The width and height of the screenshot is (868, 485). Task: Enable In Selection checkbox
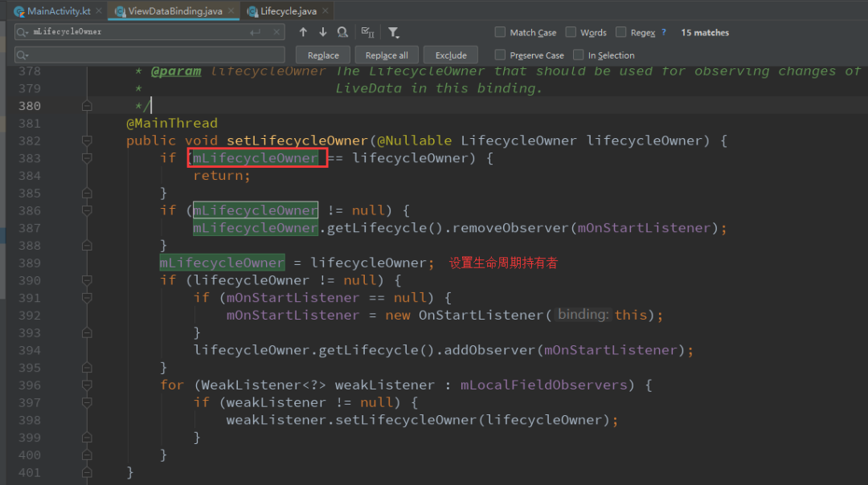click(579, 55)
